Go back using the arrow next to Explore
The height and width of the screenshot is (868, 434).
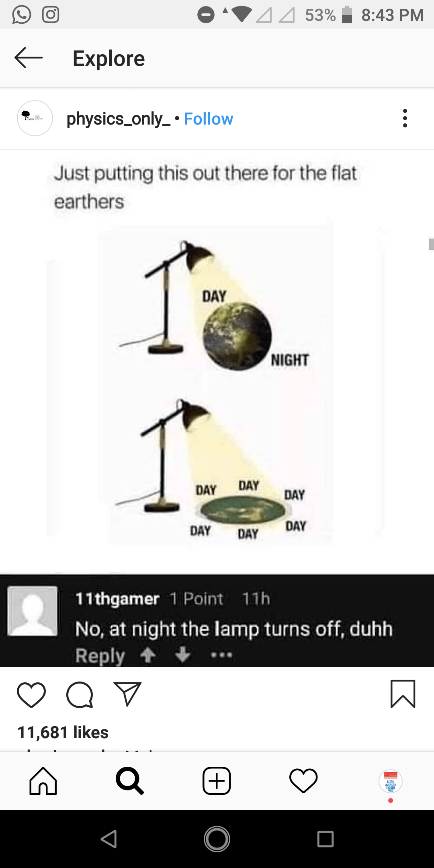pyautogui.click(x=29, y=58)
